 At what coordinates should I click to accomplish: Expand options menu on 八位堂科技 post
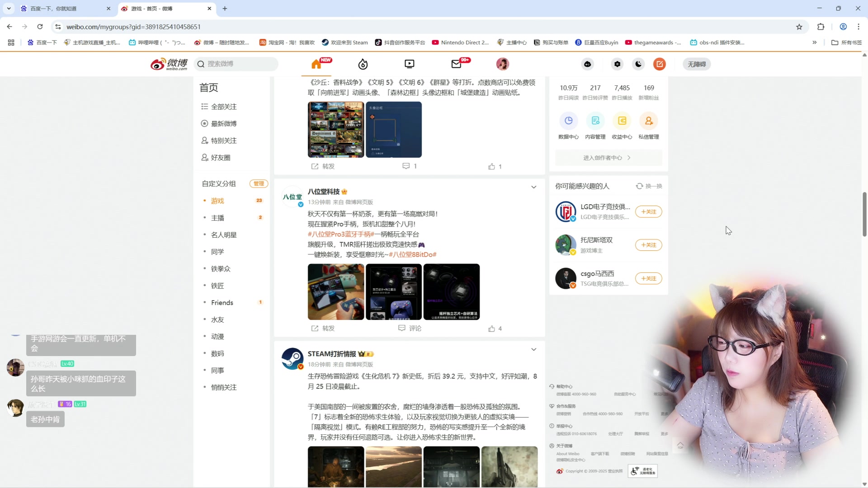(534, 187)
